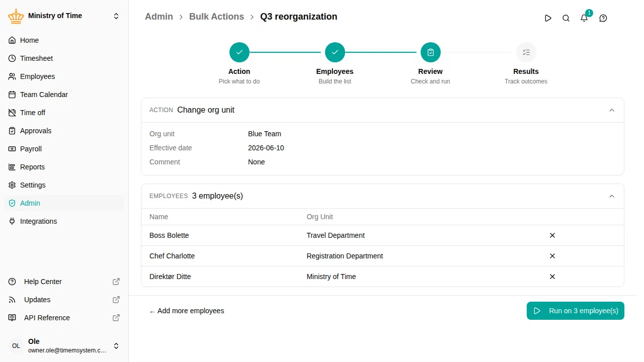
Task: Open Settings in the sidebar
Action: 64,185
